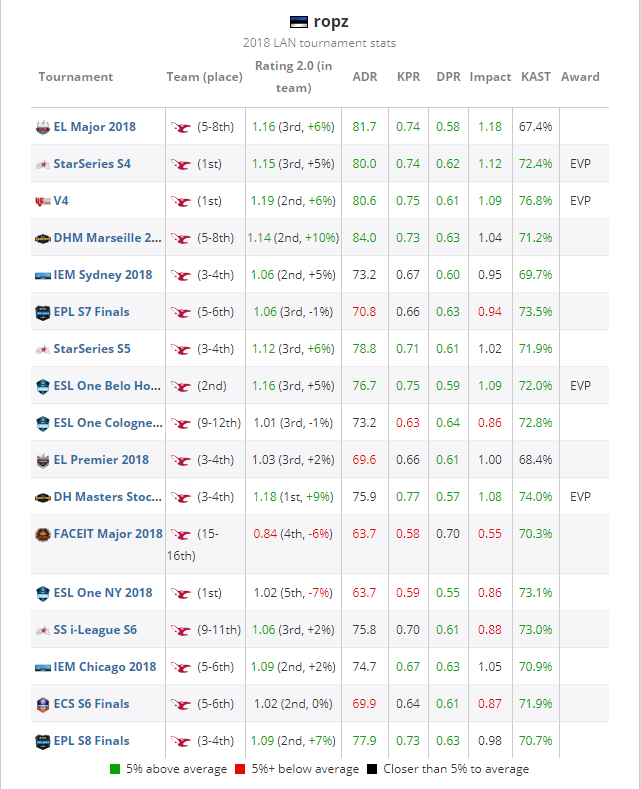This screenshot has height=789, width=641.
Task: Open the ESL One NY 2018 link
Action: point(103,593)
